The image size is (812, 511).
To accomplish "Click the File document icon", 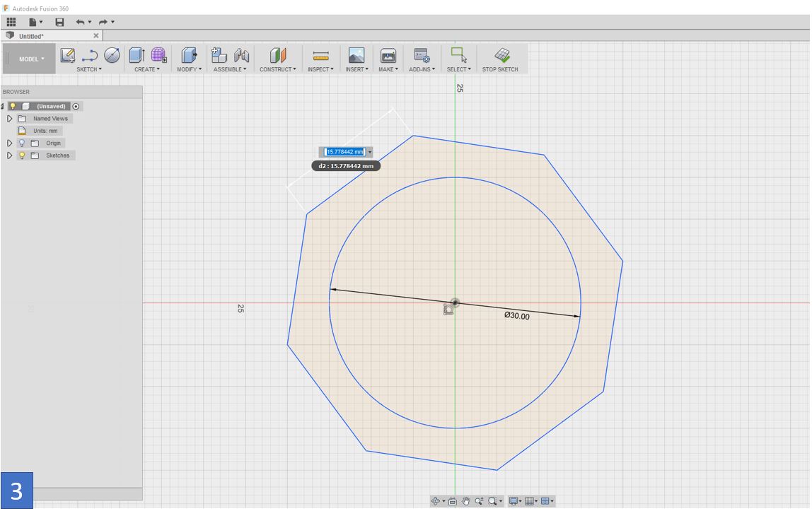I will pos(33,22).
